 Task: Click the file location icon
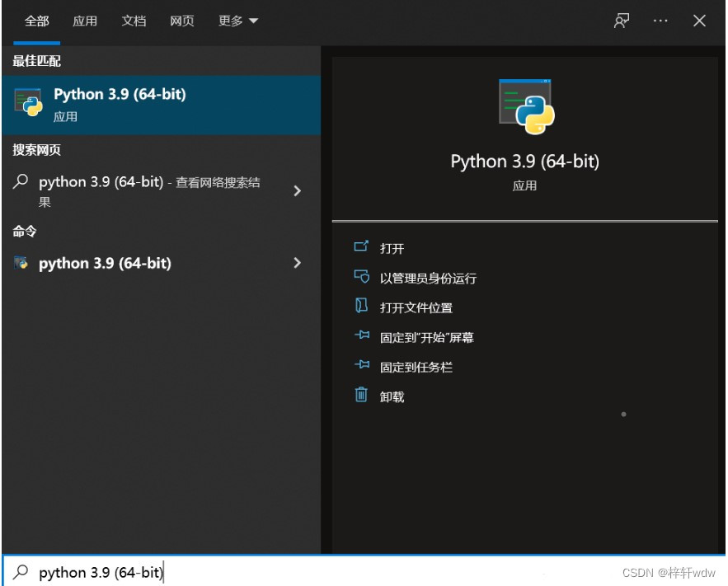(x=361, y=306)
